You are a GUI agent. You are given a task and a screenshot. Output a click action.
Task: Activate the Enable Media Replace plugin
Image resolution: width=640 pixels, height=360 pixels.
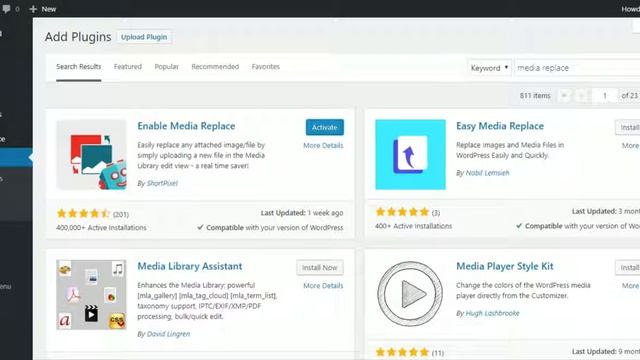(324, 127)
